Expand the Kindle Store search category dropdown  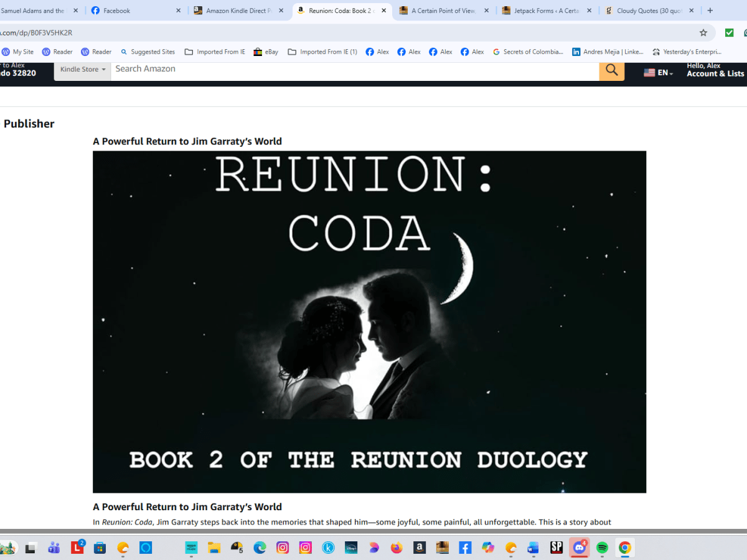coord(82,70)
